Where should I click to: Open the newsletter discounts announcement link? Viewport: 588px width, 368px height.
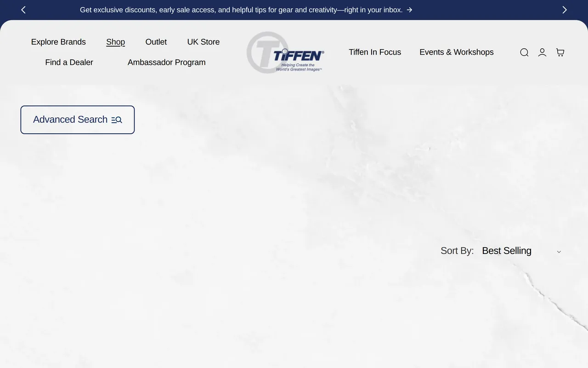click(246, 10)
